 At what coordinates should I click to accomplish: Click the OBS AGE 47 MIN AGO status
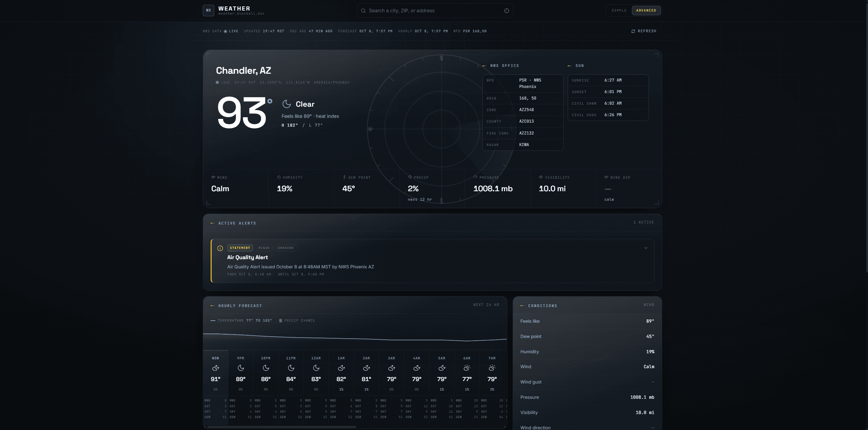click(x=311, y=31)
